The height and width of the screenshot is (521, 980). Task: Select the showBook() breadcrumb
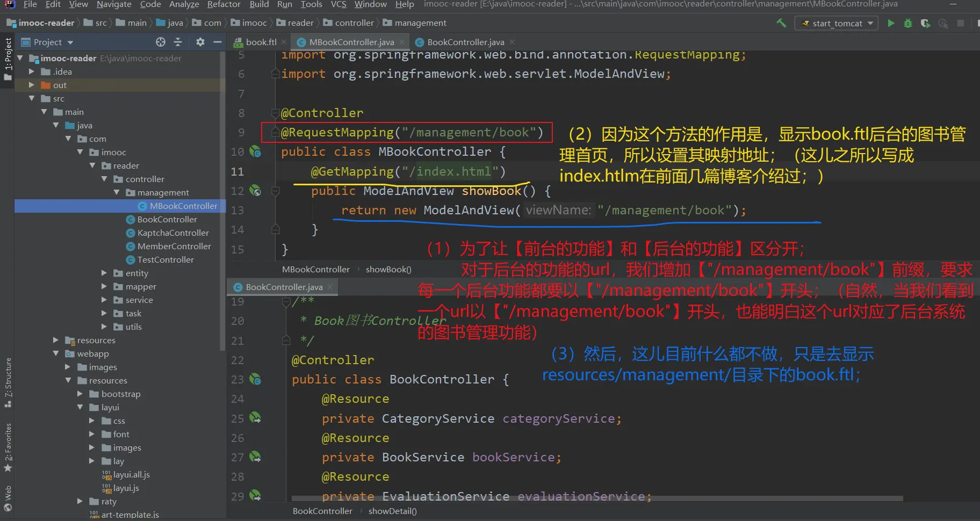(388, 269)
